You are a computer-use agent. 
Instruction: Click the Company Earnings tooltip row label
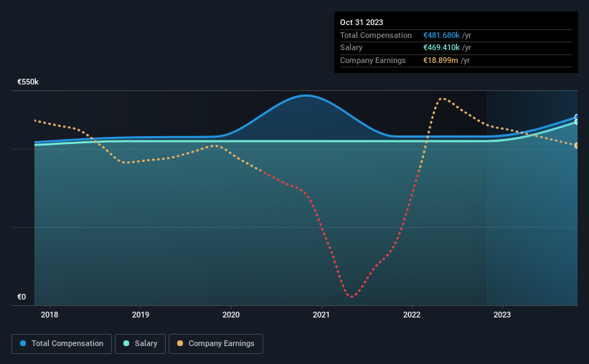[x=372, y=60]
